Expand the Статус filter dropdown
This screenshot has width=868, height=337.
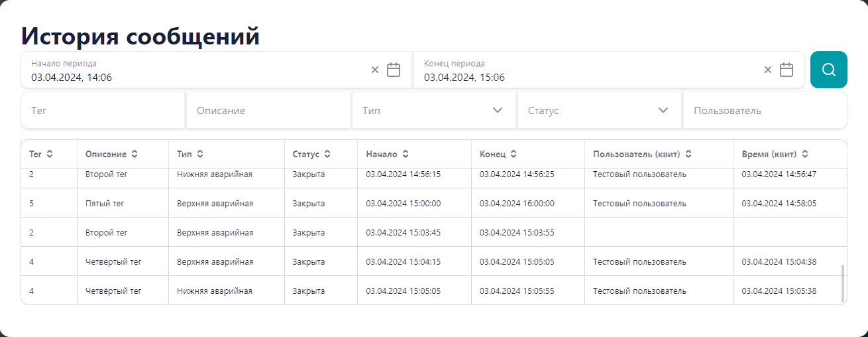[664, 110]
